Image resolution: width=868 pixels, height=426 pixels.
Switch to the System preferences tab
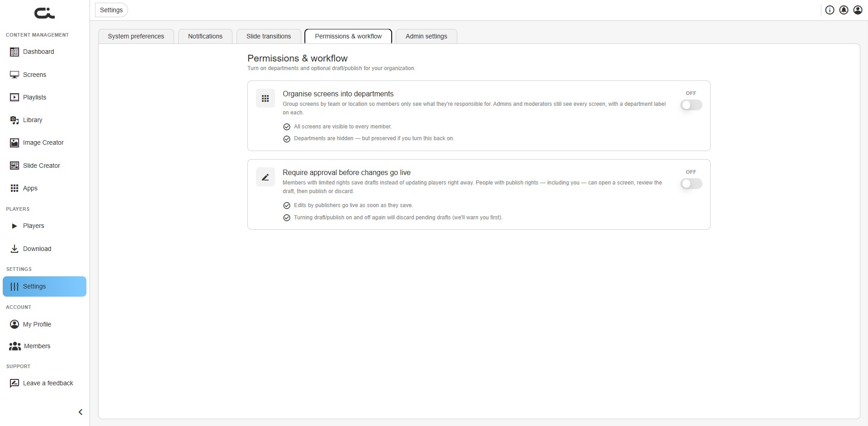136,36
